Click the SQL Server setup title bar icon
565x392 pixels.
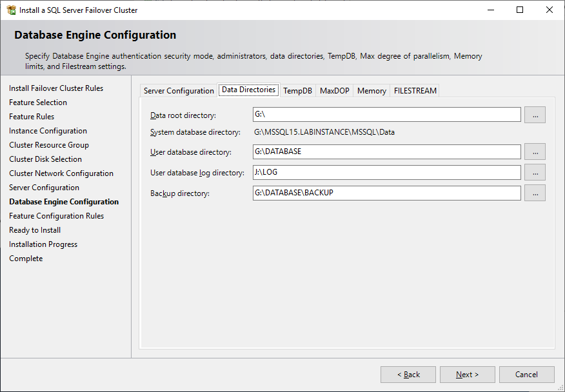tap(11, 10)
